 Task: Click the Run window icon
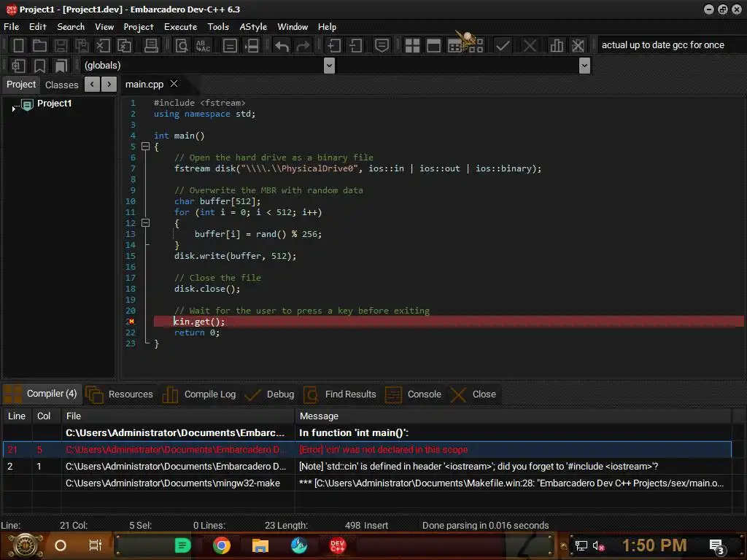433,46
